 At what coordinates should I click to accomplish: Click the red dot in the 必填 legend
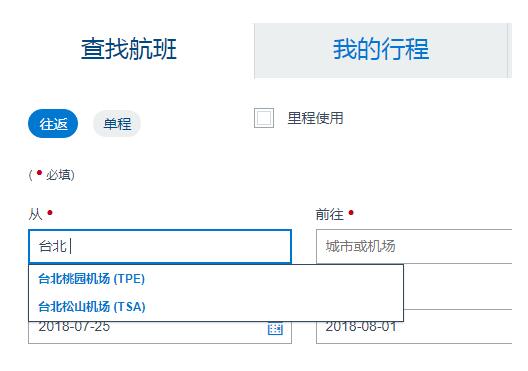click(x=39, y=173)
